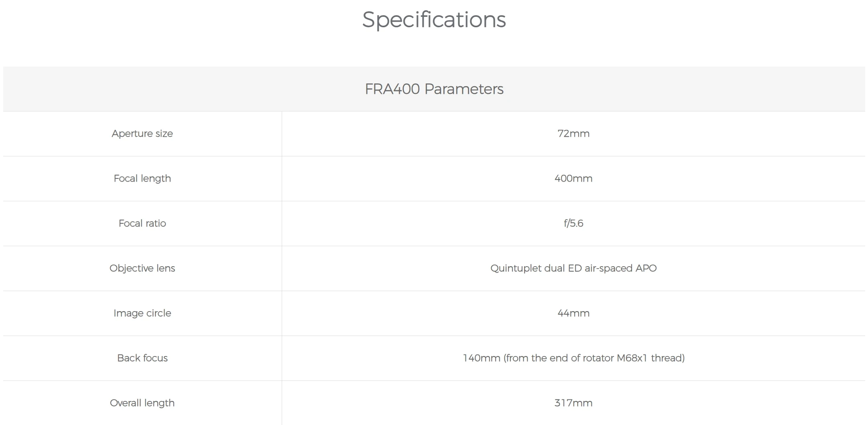Screen dimensions: 868x425
Task: Click the Focal length label
Action: (x=142, y=178)
